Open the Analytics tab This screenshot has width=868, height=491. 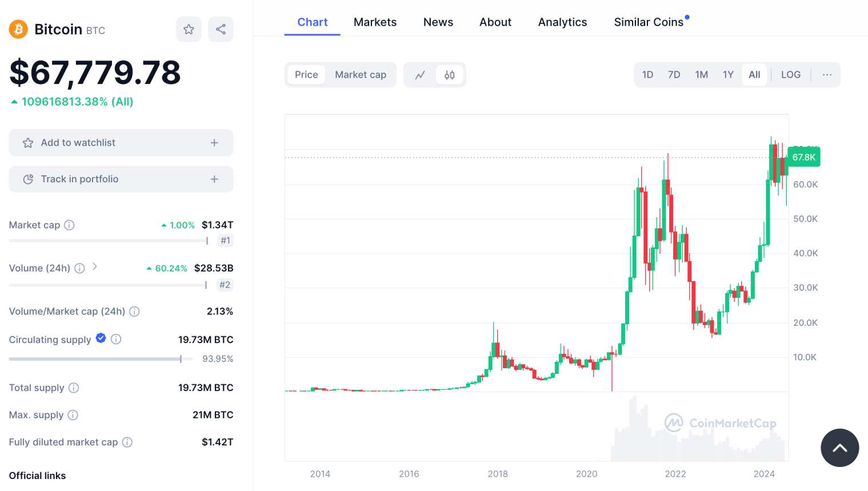[562, 22]
